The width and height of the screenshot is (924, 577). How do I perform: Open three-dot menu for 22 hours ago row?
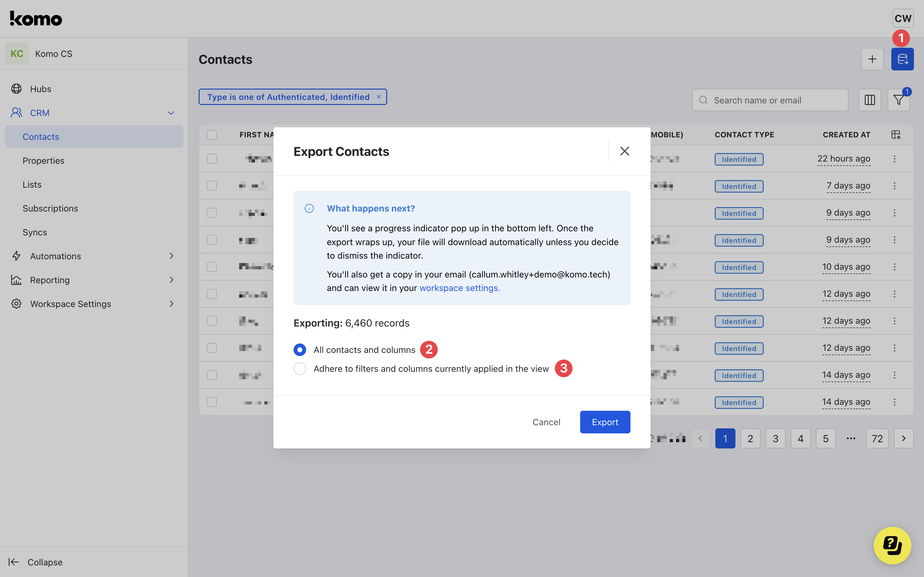click(894, 159)
